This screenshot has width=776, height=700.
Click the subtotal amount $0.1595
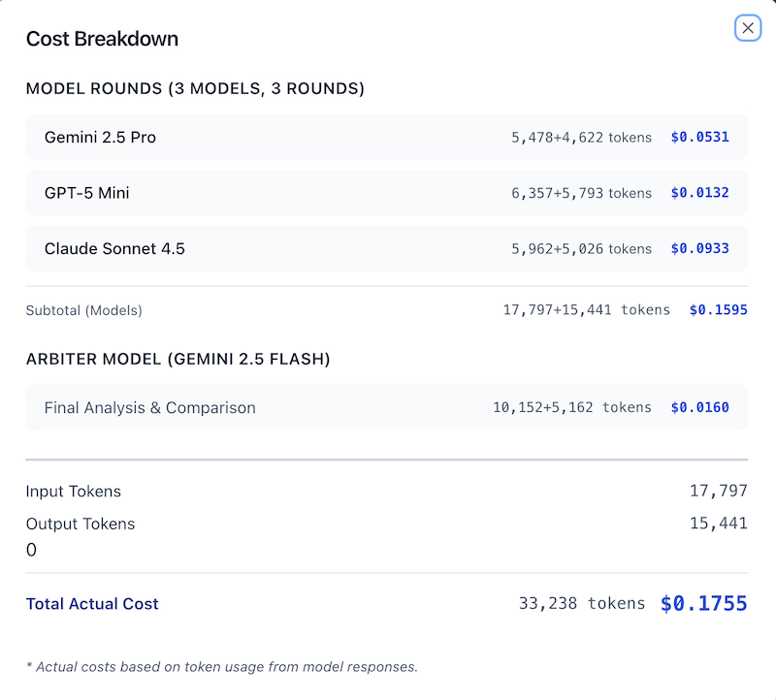pos(718,310)
